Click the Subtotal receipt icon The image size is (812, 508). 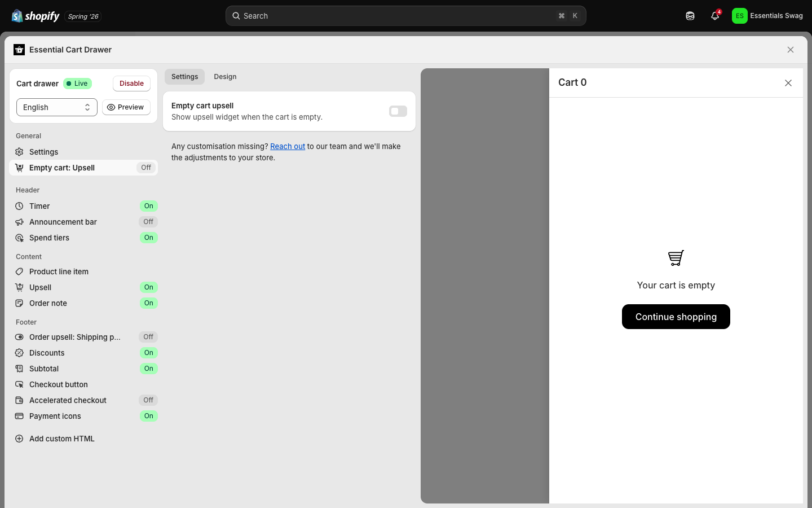(19, 369)
